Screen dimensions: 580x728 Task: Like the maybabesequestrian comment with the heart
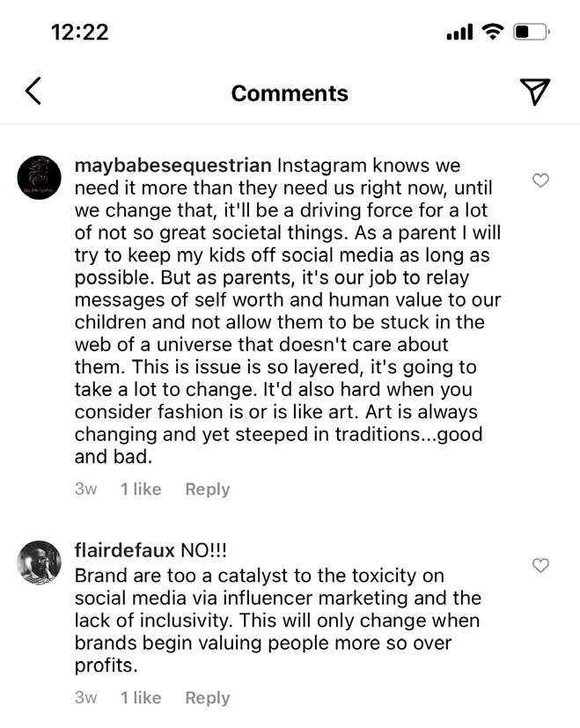coord(541,180)
